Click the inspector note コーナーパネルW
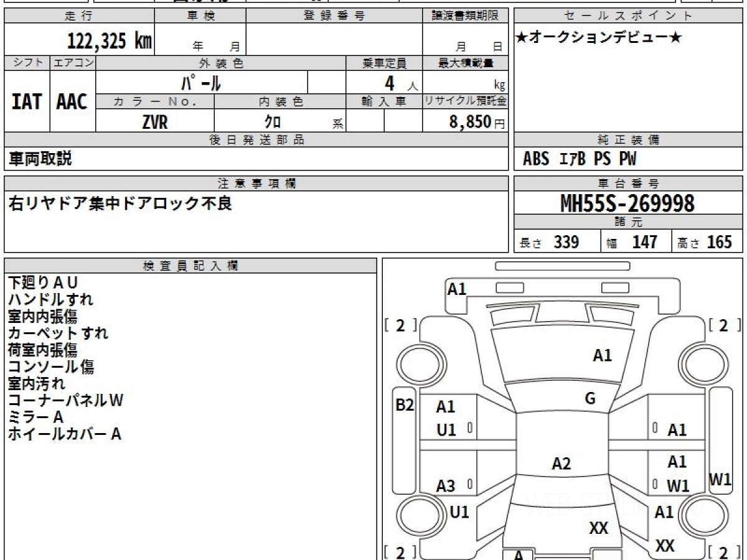 pyautogui.click(x=66, y=400)
